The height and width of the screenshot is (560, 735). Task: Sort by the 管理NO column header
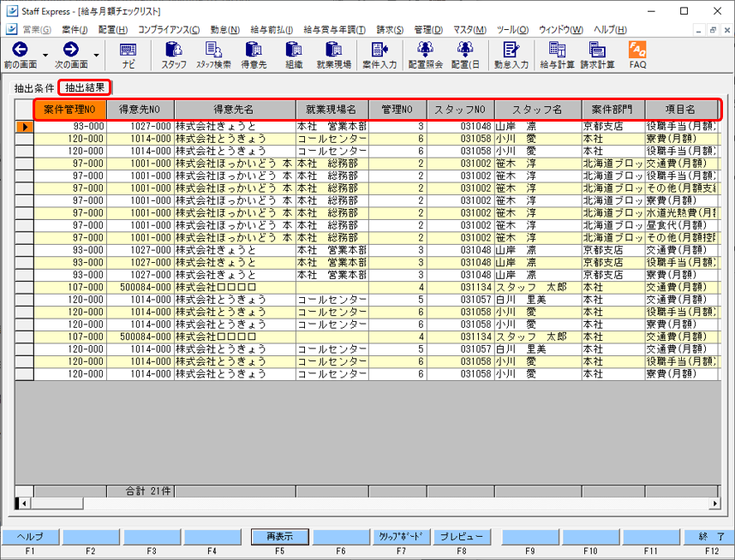coord(397,110)
